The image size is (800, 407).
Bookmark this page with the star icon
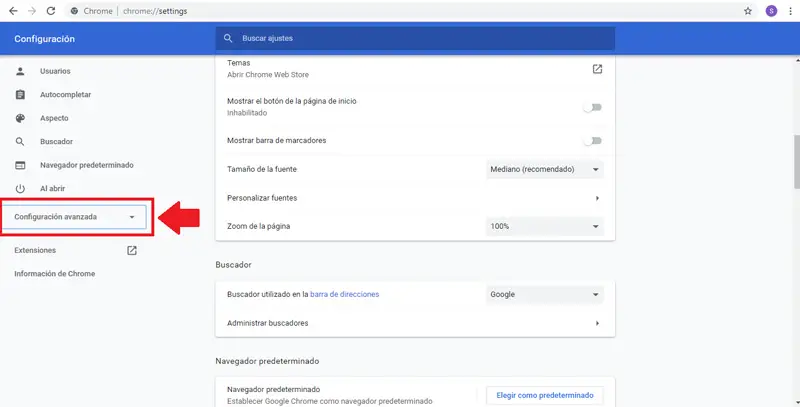[x=748, y=11]
